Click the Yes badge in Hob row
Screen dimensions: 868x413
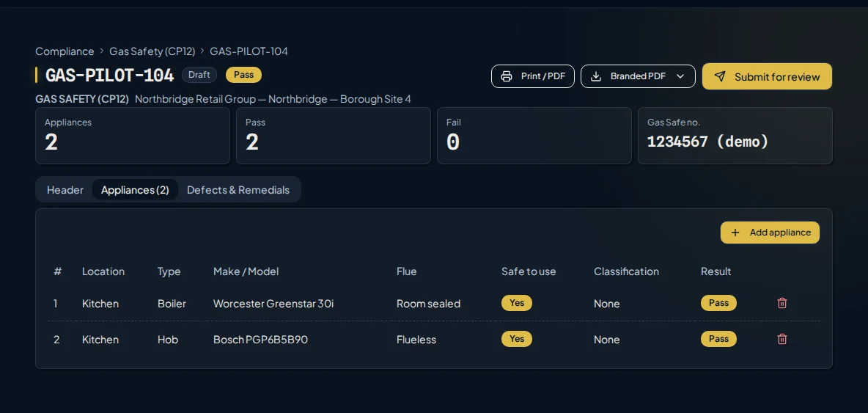pyautogui.click(x=517, y=339)
